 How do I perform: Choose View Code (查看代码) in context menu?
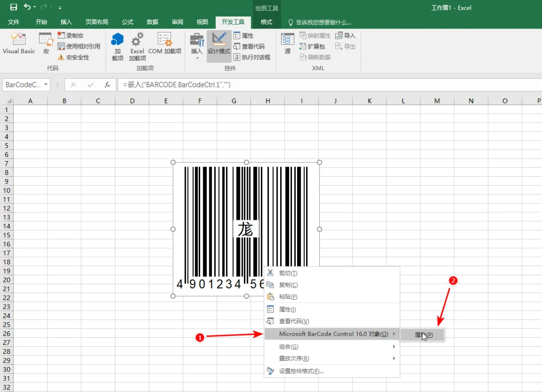[332, 321]
